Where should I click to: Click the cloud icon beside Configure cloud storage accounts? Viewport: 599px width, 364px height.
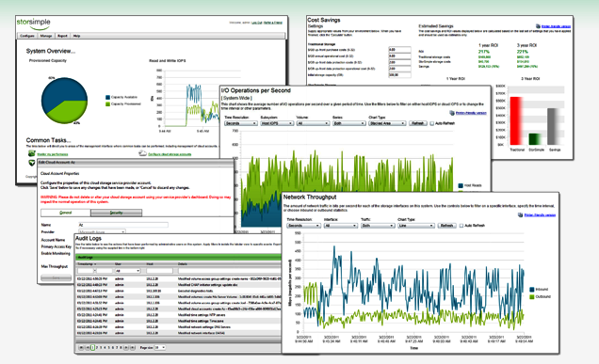point(142,153)
